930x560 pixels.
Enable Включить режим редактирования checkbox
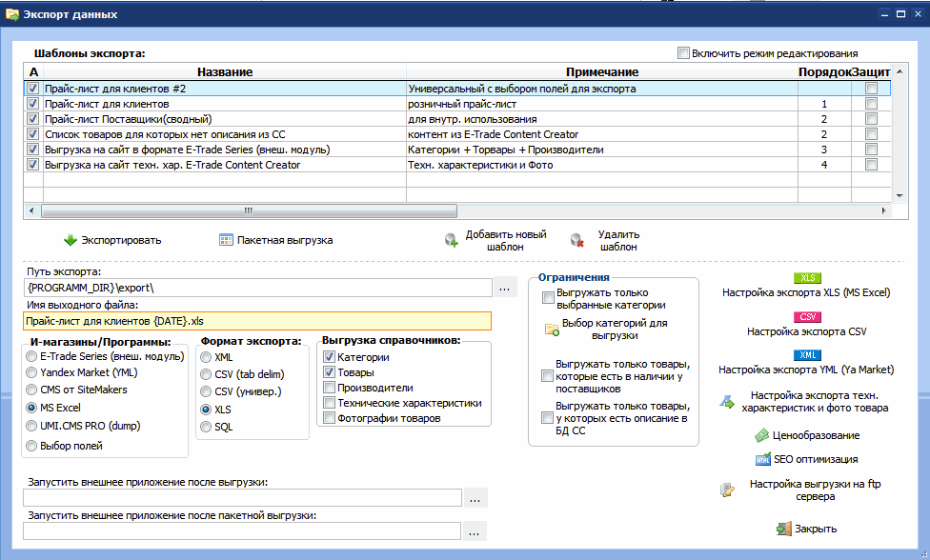point(683,53)
